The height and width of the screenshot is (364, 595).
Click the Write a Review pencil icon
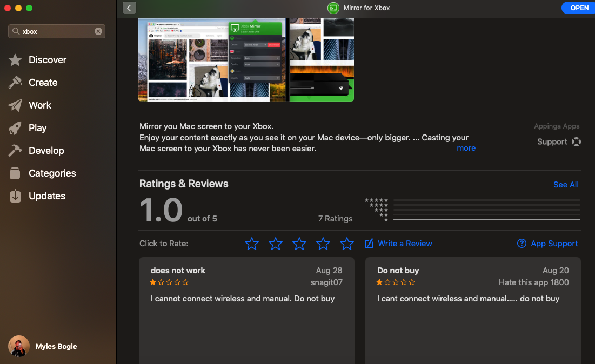click(x=369, y=244)
